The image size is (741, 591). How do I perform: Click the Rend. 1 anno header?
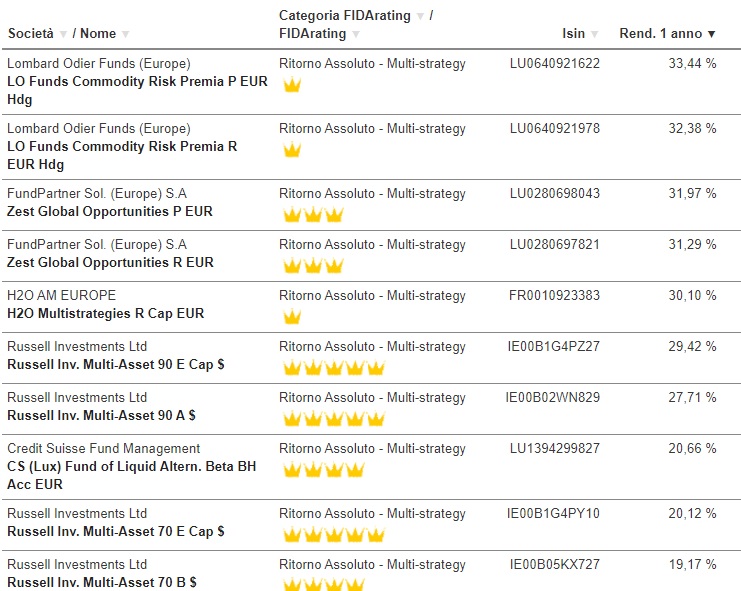[661, 34]
